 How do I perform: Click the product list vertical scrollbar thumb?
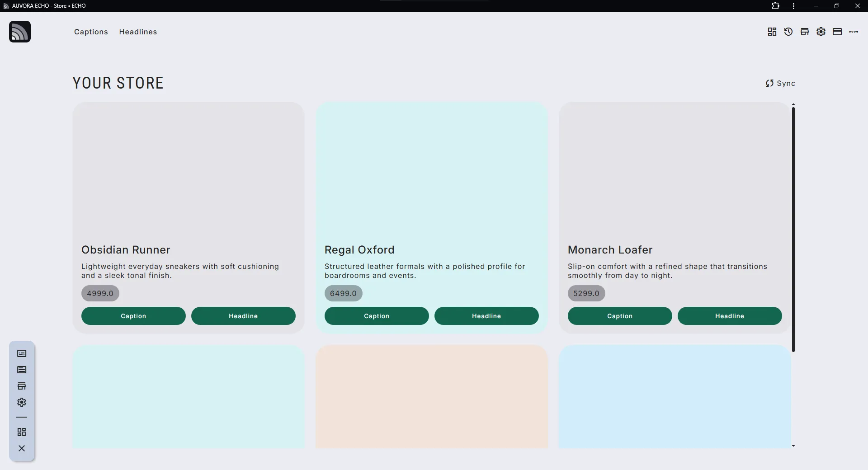pos(793,230)
